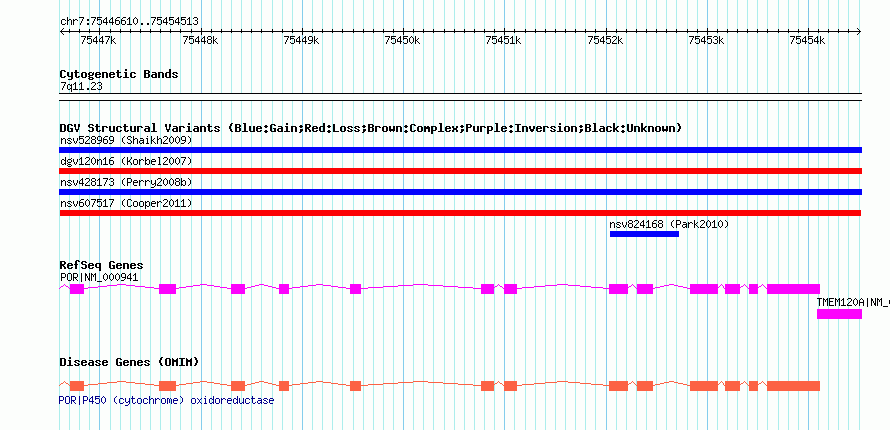The height and width of the screenshot is (430, 890).
Task: Click the leftmost orange OMIM POR exon
Action: click(77, 386)
